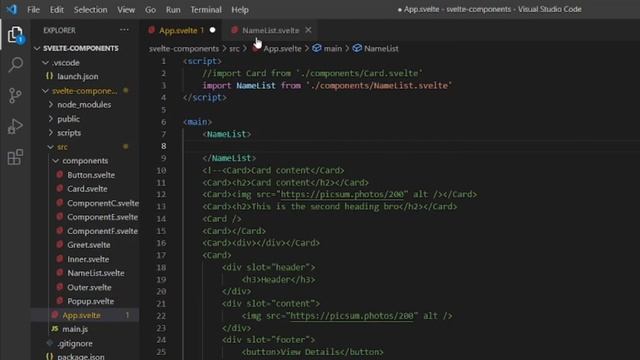Open Inner.svelte in explorer
The height and width of the screenshot is (360, 640).
pyautogui.click(x=88, y=259)
